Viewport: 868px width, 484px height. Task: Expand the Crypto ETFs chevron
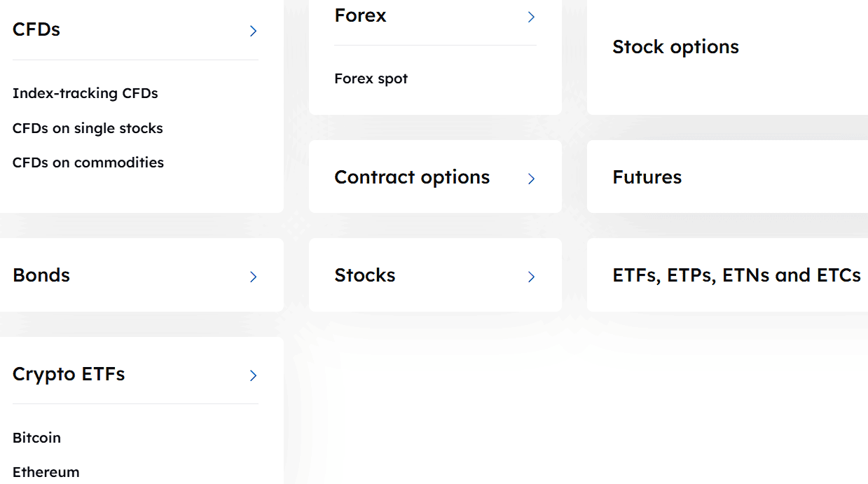click(253, 375)
